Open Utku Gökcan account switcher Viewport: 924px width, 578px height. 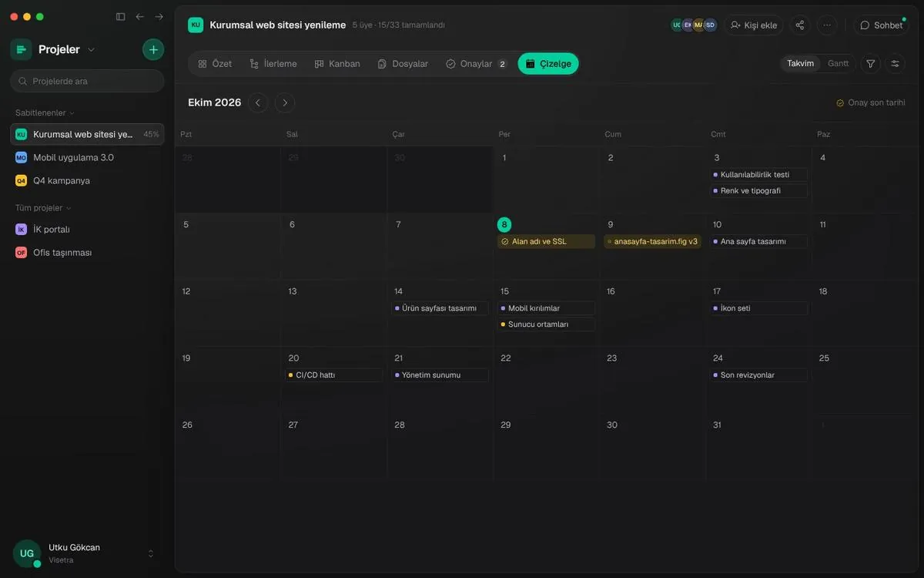click(x=87, y=553)
